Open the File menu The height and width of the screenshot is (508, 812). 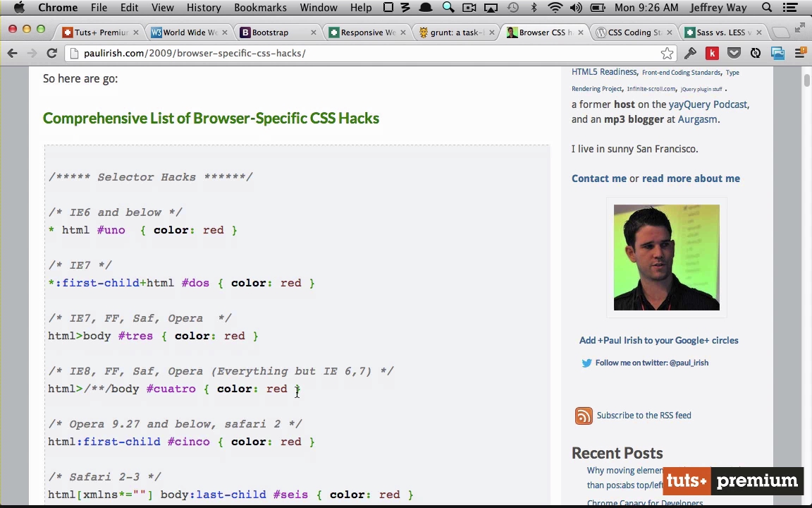pos(99,7)
